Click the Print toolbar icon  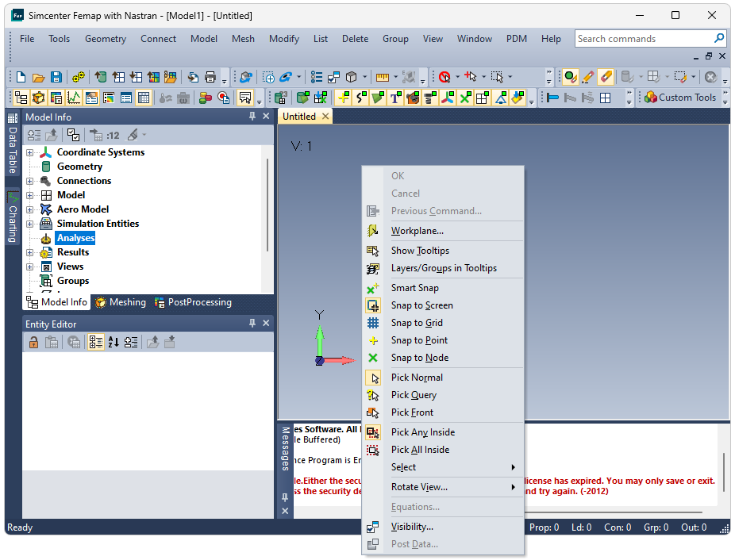click(x=210, y=77)
